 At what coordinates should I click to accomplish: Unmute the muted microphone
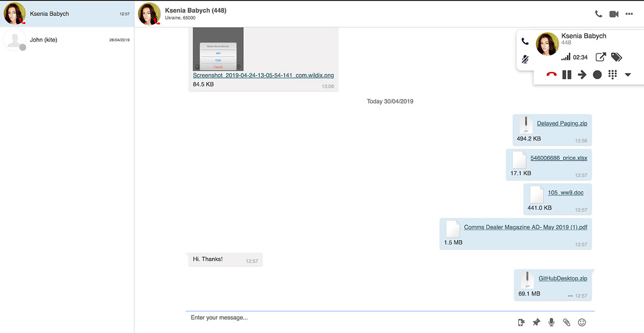coord(525,58)
